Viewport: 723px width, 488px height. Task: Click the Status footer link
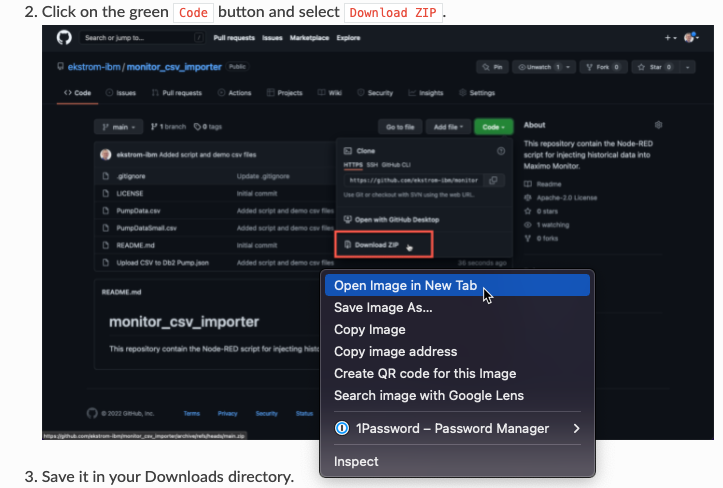point(304,413)
